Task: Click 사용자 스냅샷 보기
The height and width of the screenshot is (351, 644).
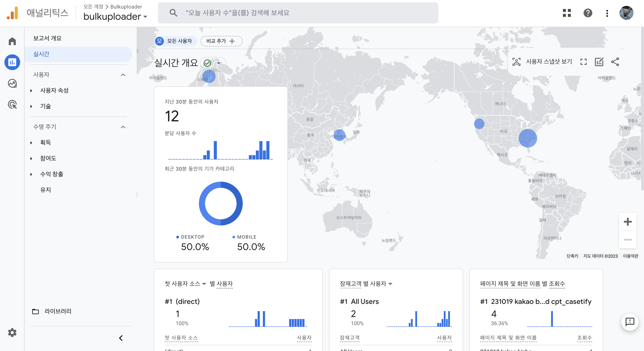Action: [549, 62]
